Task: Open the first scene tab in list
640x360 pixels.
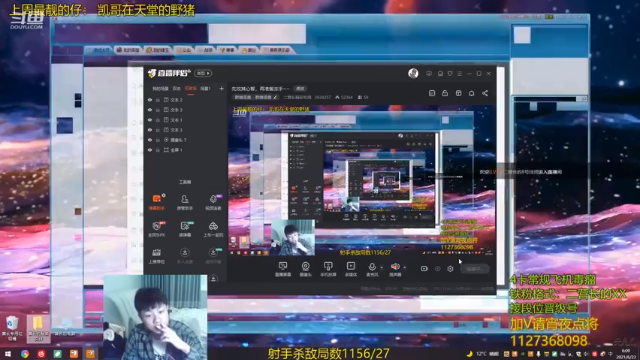Action: click(x=160, y=88)
